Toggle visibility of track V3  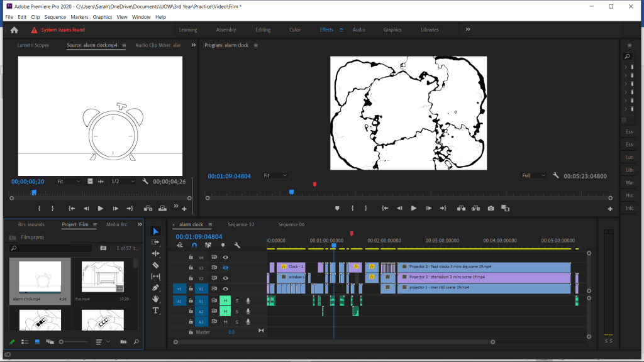[225, 267]
